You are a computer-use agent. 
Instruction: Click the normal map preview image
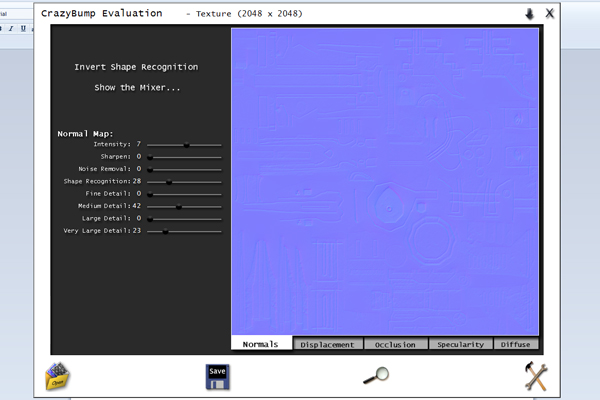pyautogui.click(x=385, y=182)
